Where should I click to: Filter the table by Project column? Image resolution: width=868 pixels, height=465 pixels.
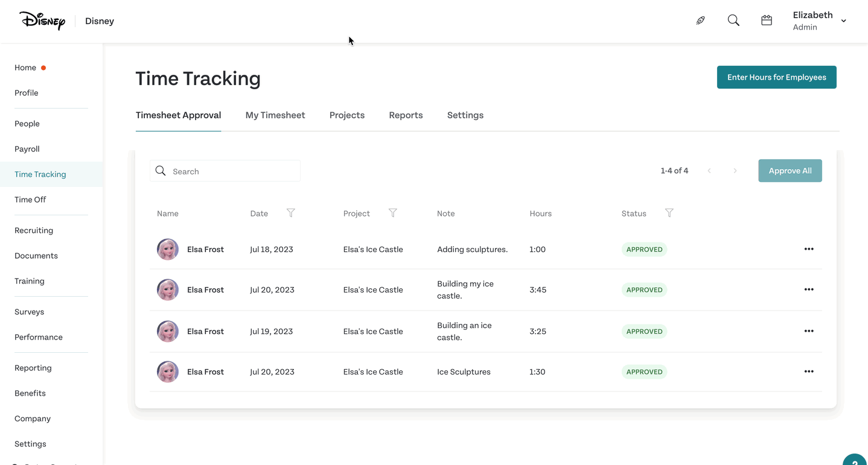(x=393, y=213)
